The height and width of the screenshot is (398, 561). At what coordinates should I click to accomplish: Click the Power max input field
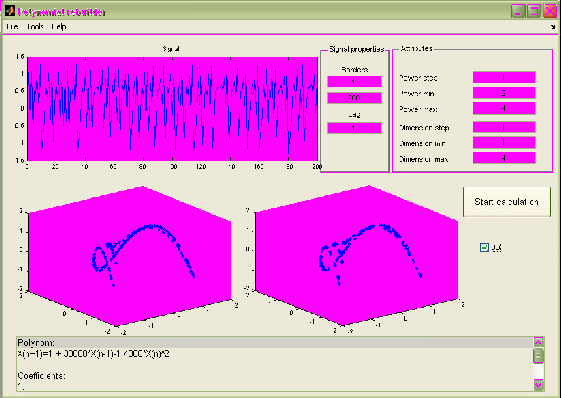504,108
